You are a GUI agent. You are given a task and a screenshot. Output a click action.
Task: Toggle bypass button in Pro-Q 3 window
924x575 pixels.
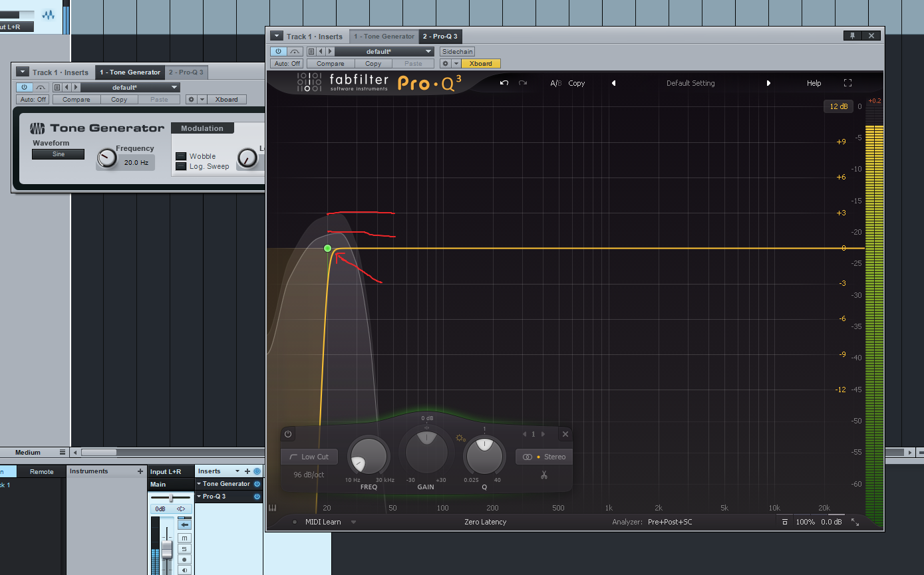click(x=295, y=51)
